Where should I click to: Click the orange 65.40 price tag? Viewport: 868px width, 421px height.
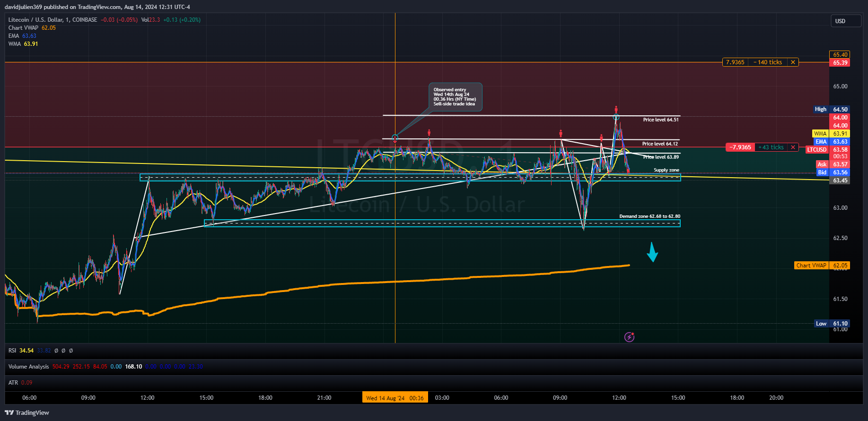(840, 55)
